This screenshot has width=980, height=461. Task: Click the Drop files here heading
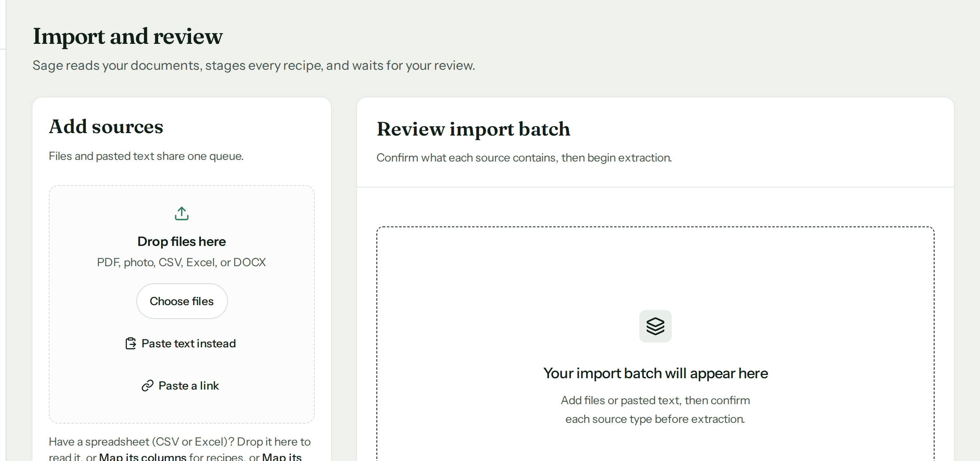click(182, 241)
